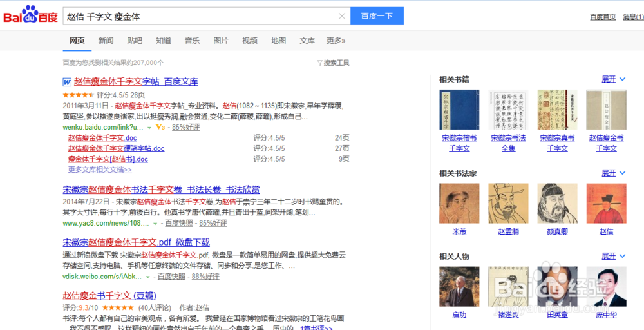
Task: Switch to the 知道 tab
Action: [x=164, y=40]
